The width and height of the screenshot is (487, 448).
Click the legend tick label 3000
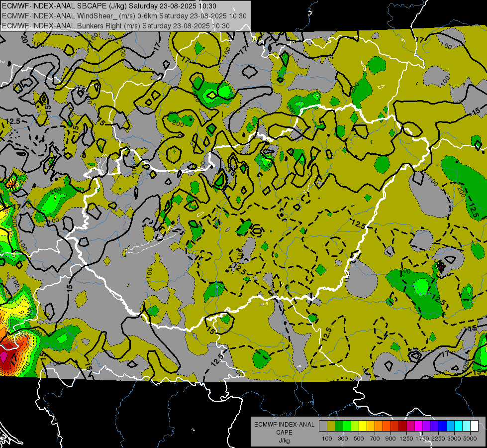pos(454,439)
